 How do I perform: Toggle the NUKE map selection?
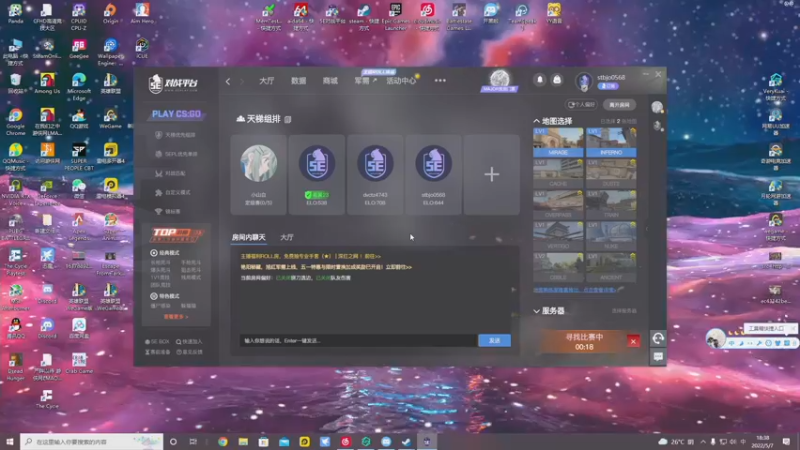point(611,236)
